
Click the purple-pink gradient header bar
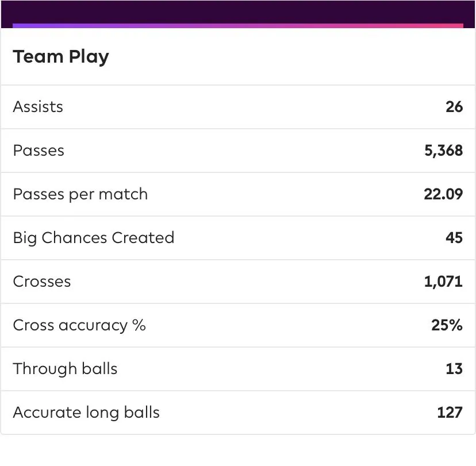[x=238, y=26]
